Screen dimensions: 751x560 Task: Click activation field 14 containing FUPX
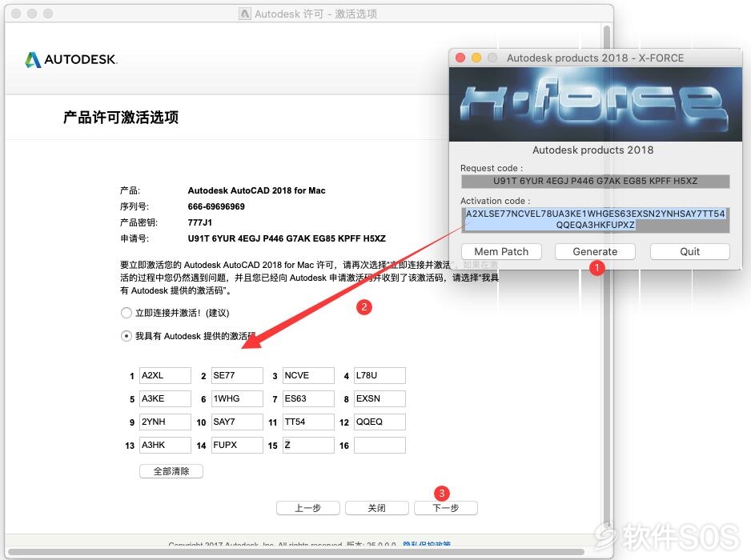point(237,445)
